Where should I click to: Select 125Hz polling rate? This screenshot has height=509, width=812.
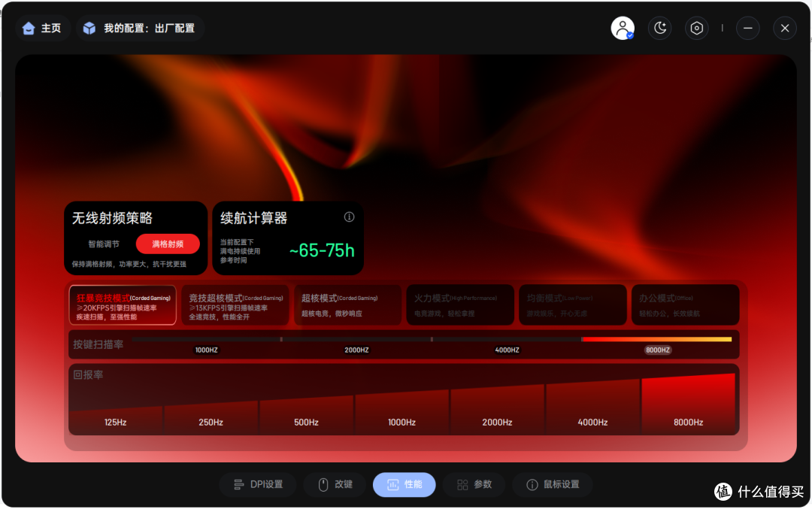[x=116, y=420]
